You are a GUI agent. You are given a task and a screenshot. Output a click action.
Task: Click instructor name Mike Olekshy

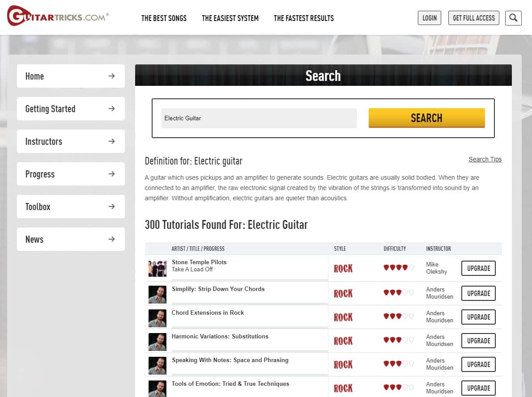(436, 268)
